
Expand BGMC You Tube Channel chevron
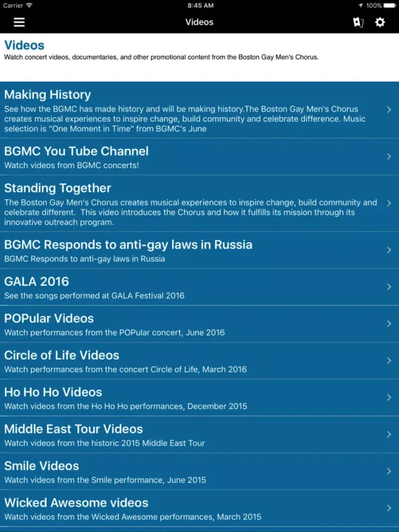(389, 156)
